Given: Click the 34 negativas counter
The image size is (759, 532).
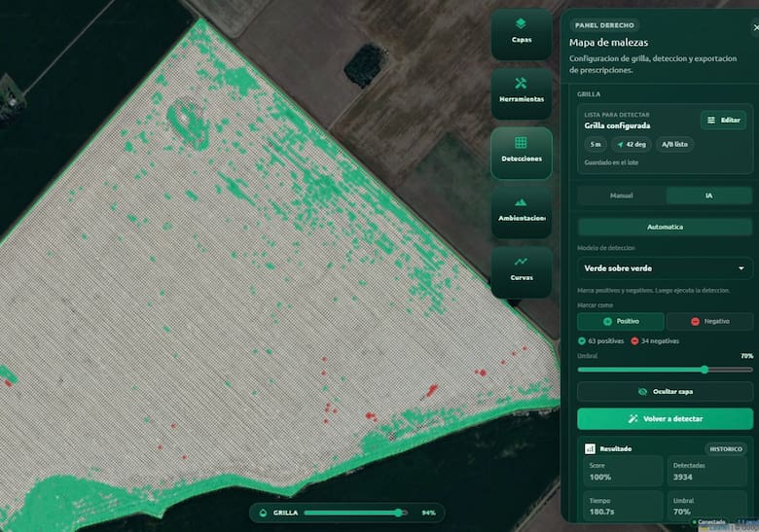Looking at the screenshot, I should click(655, 341).
